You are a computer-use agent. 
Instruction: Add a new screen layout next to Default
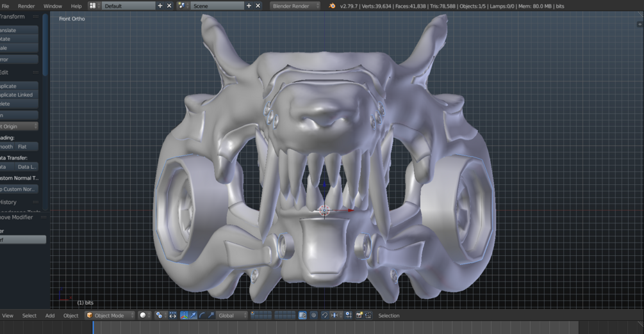pyautogui.click(x=160, y=6)
